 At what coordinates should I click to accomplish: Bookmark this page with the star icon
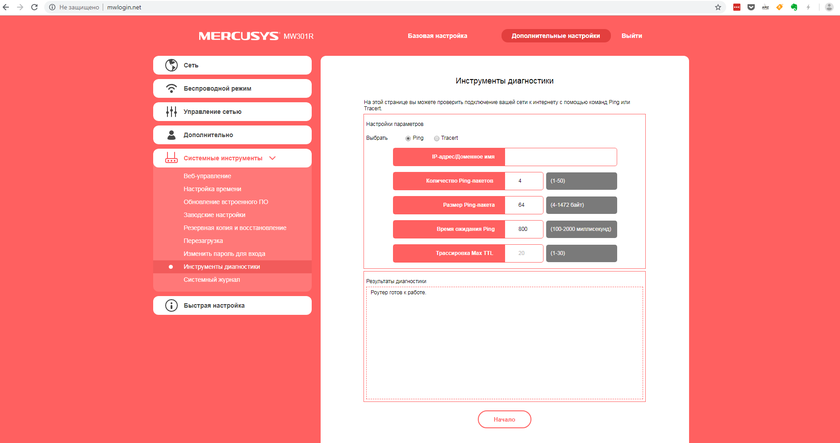pos(717,6)
